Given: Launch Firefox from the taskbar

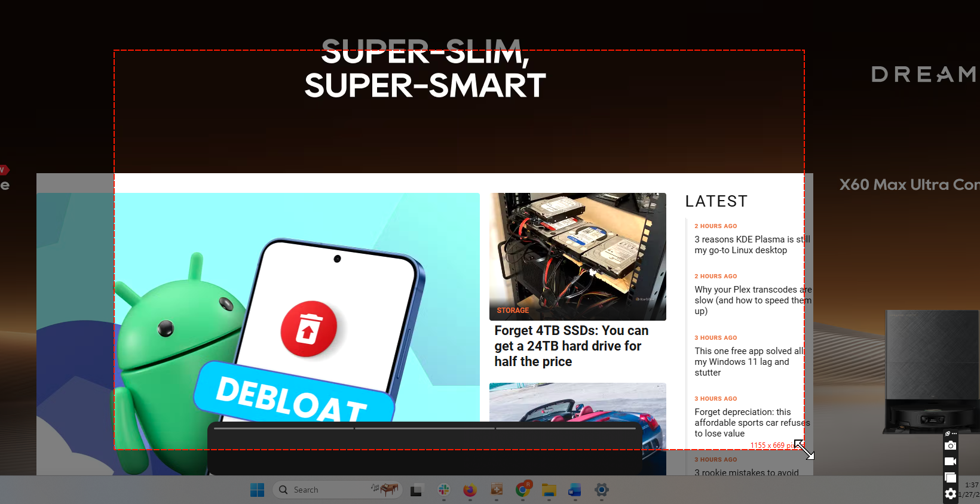Looking at the screenshot, I should tap(470, 490).
